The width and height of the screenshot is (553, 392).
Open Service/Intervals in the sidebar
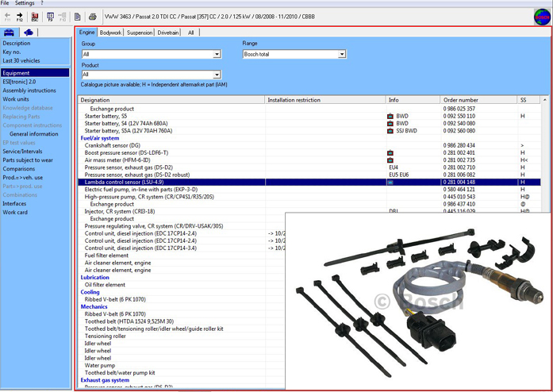[22, 152]
